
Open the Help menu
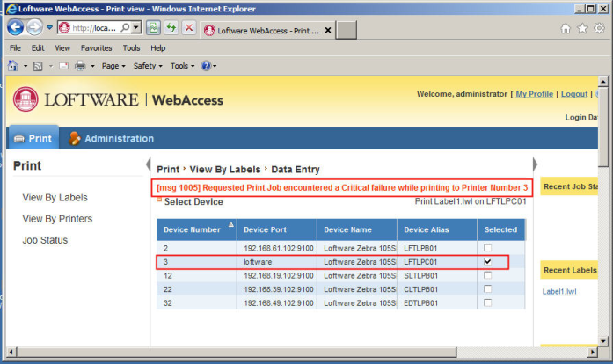pyautogui.click(x=158, y=48)
